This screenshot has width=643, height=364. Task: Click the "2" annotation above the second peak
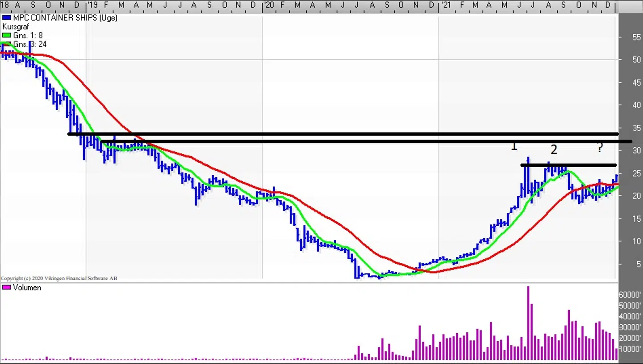pos(554,149)
